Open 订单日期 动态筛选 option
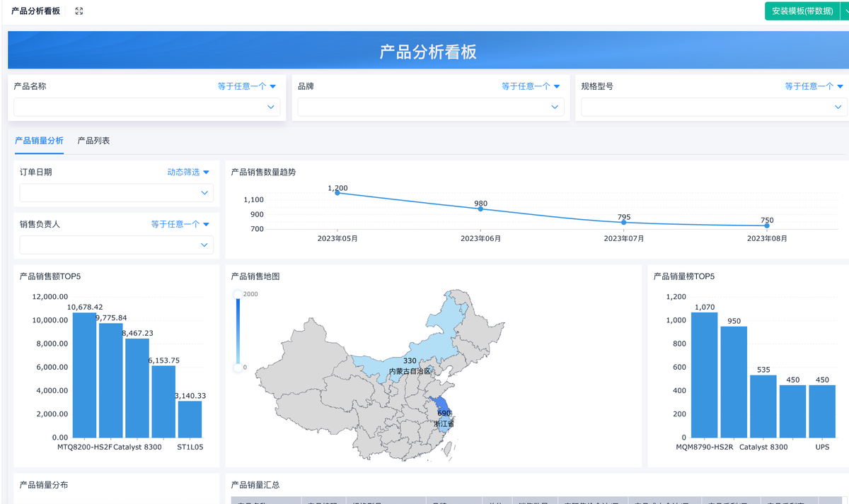849x504 pixels. 188,172
